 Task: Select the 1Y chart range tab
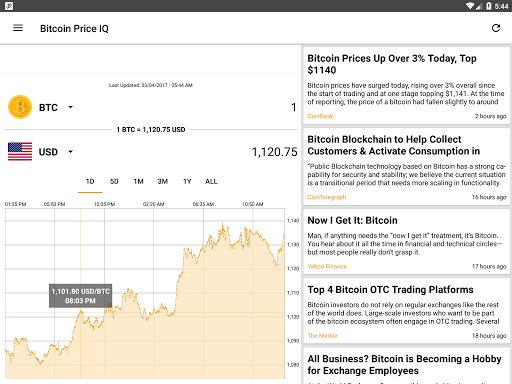pos(187,182)
